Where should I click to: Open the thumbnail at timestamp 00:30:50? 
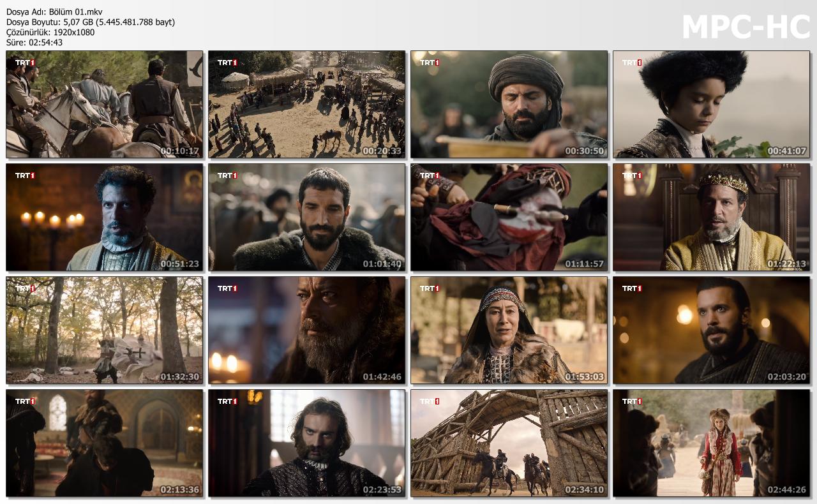[509, 105]
